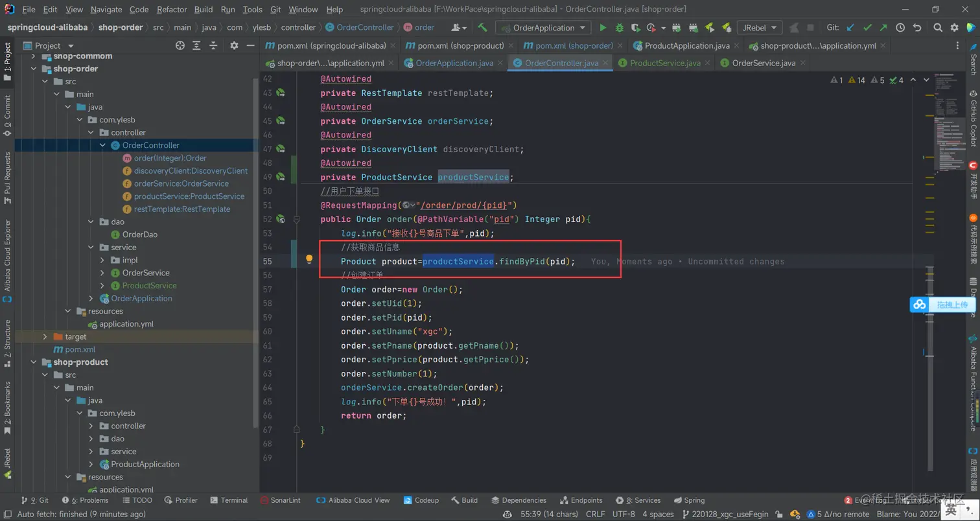Expand the impl package under service
Image resolution: width=980 pixels, height=521 pixels.
[102, 260]
